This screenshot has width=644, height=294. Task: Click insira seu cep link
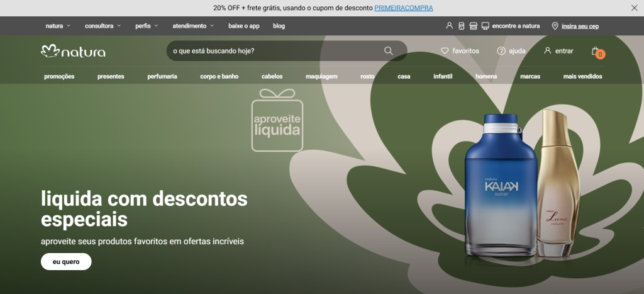[x=580, y=26]
